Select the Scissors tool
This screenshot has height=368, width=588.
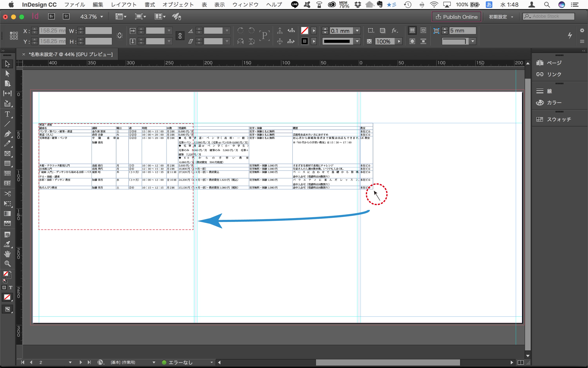point(7,194)
